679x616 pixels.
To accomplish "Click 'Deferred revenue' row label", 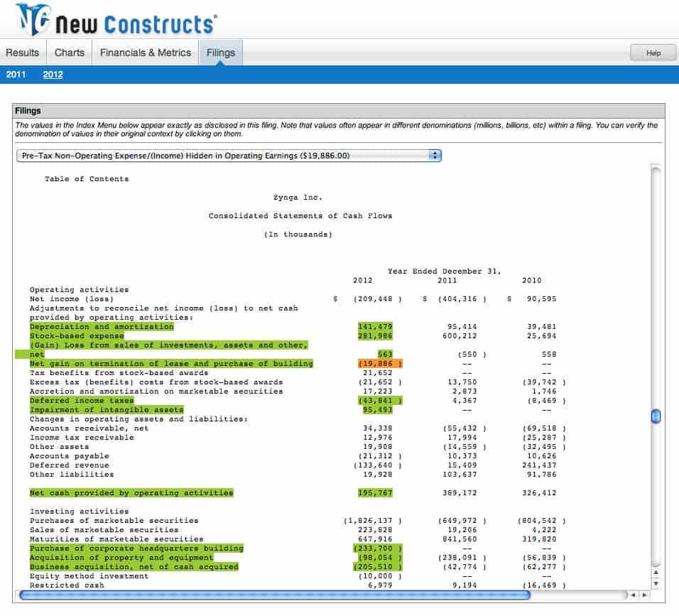I will pos(70,465).
